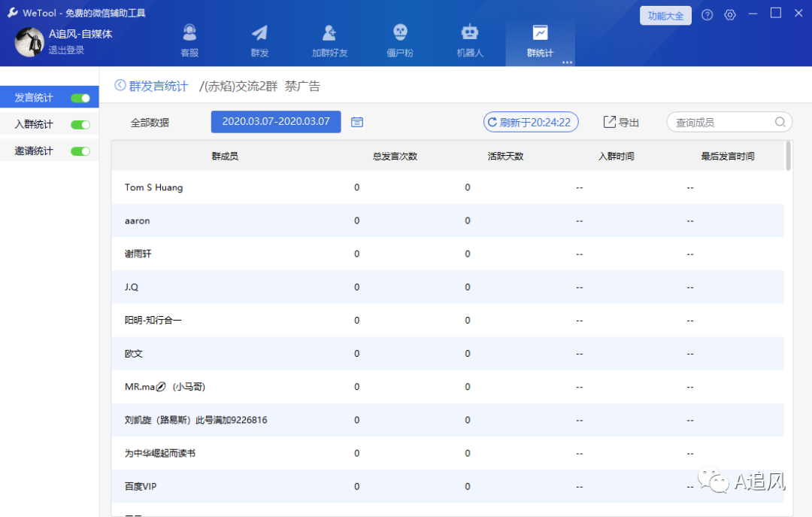
Task: Sort by the 活跃天数 column header
Action: [505, 156]
